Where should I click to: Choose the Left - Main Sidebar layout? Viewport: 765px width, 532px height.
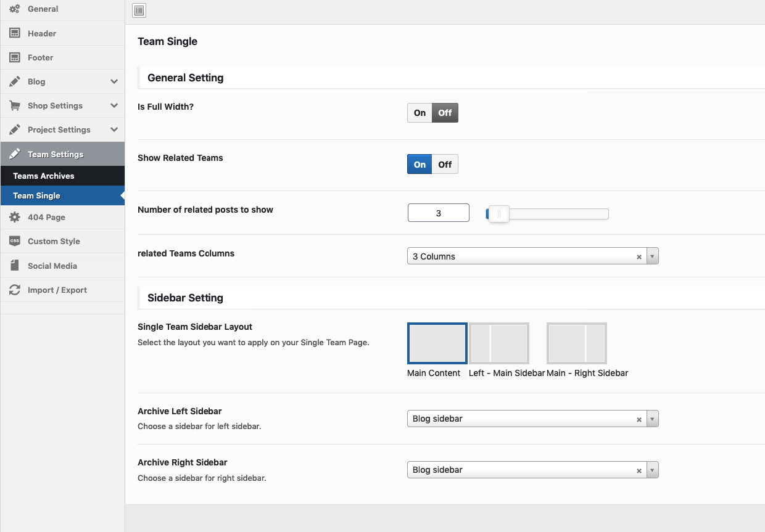click(499, 343)
